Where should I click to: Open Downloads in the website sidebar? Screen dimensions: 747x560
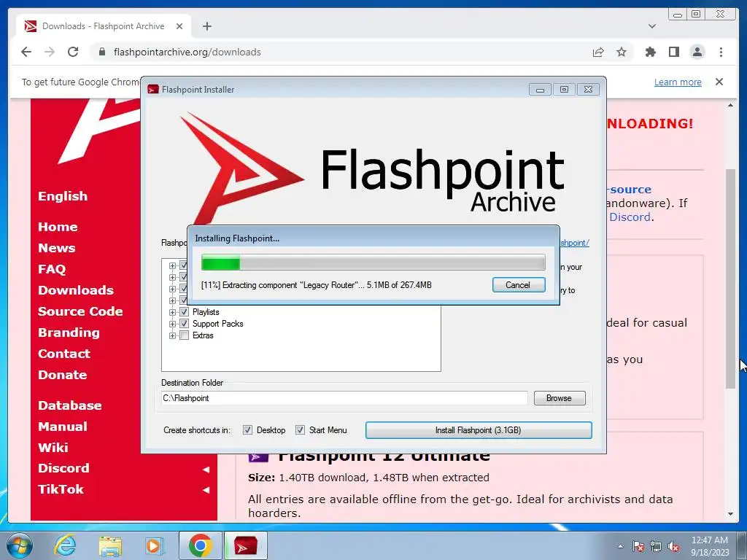[76, 290]
